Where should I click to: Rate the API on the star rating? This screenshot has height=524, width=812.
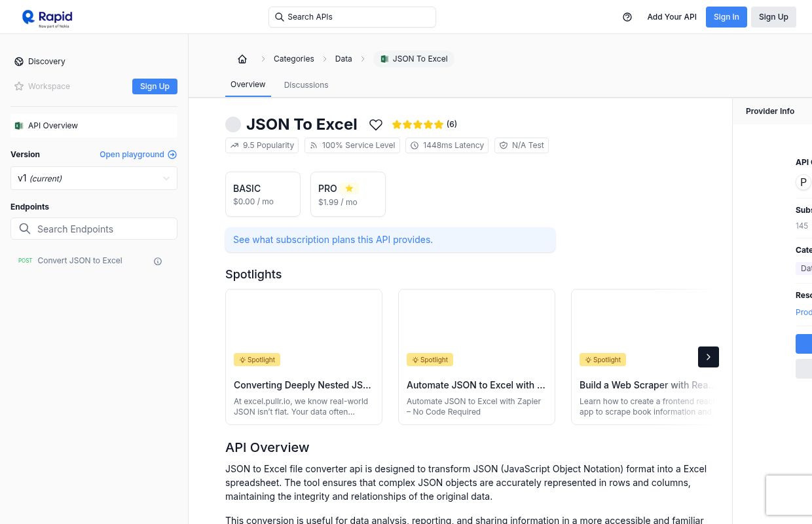pyautogui.click(x=417, y=124)
